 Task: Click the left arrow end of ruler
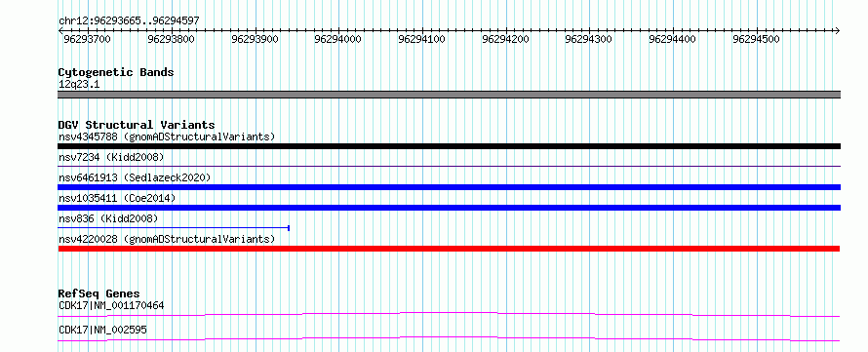[x=60, y=30]
